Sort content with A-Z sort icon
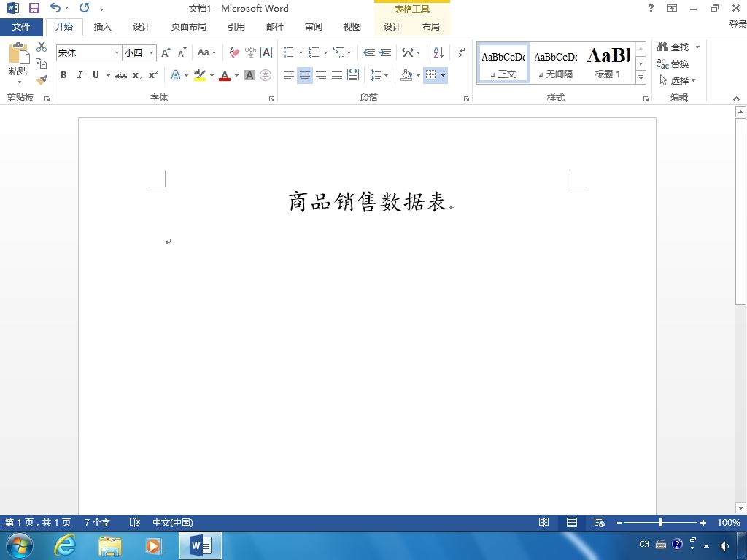The image size is (747, 560). point(438,52)
